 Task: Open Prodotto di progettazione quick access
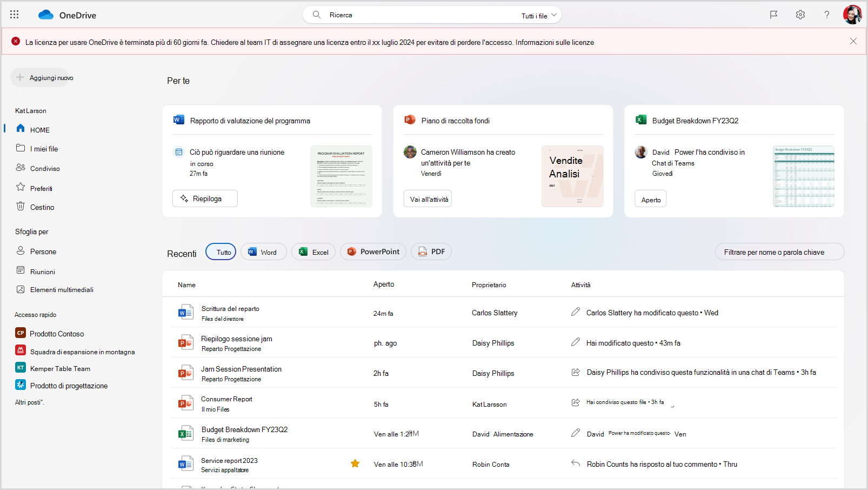pos(62,386)
